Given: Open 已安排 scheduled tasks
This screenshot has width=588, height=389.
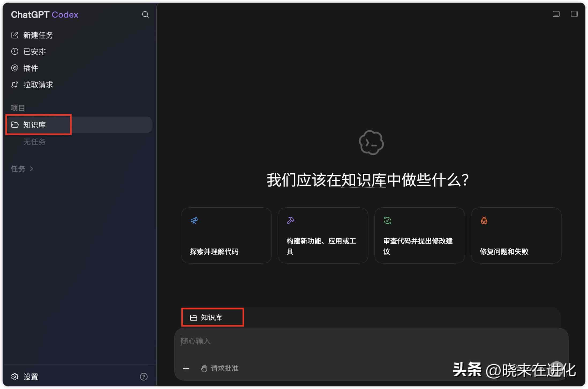Looking at the screenshot, I should (x=34, y=51).
